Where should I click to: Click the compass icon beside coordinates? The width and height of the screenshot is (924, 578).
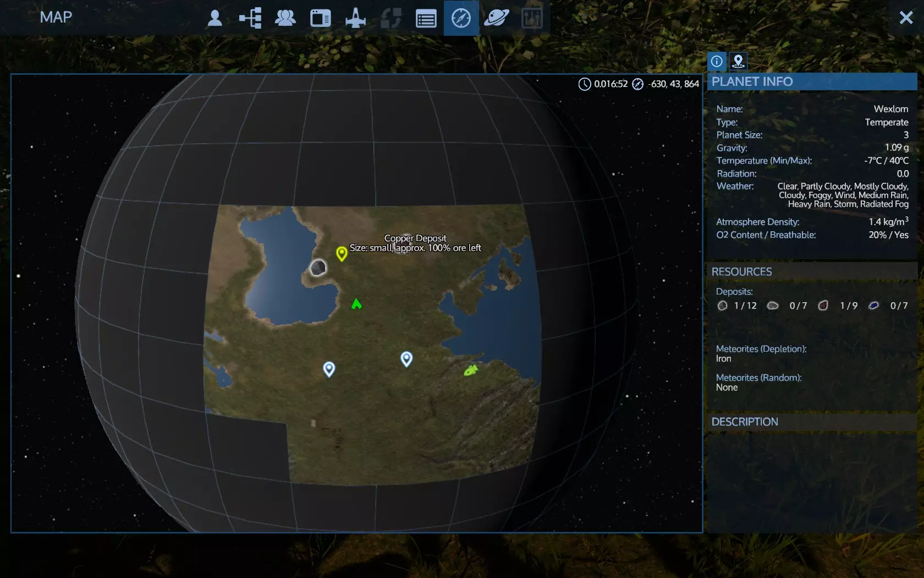637,84
